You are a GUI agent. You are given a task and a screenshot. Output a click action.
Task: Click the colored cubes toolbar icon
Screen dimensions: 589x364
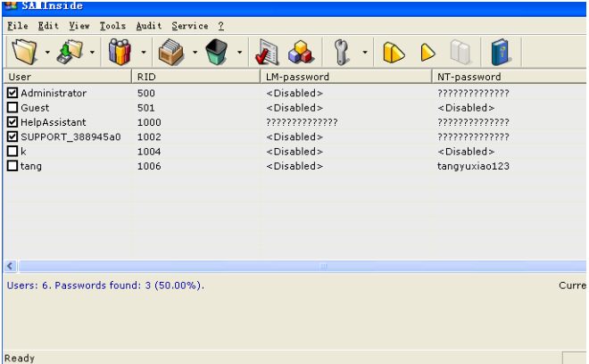click(301, 52)
